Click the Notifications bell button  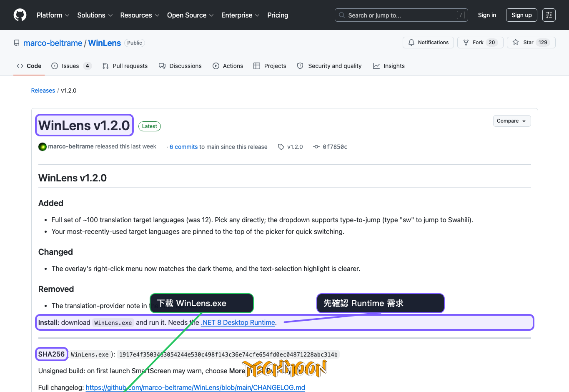pyautogui.click(x=428, y=43)
